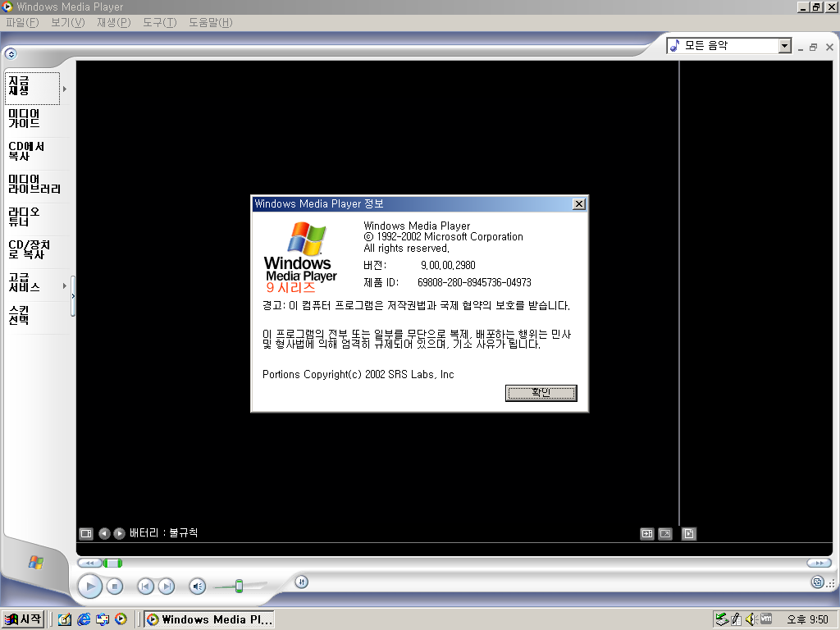Toggle the menu bar hide button

click(x=11, y=53)
